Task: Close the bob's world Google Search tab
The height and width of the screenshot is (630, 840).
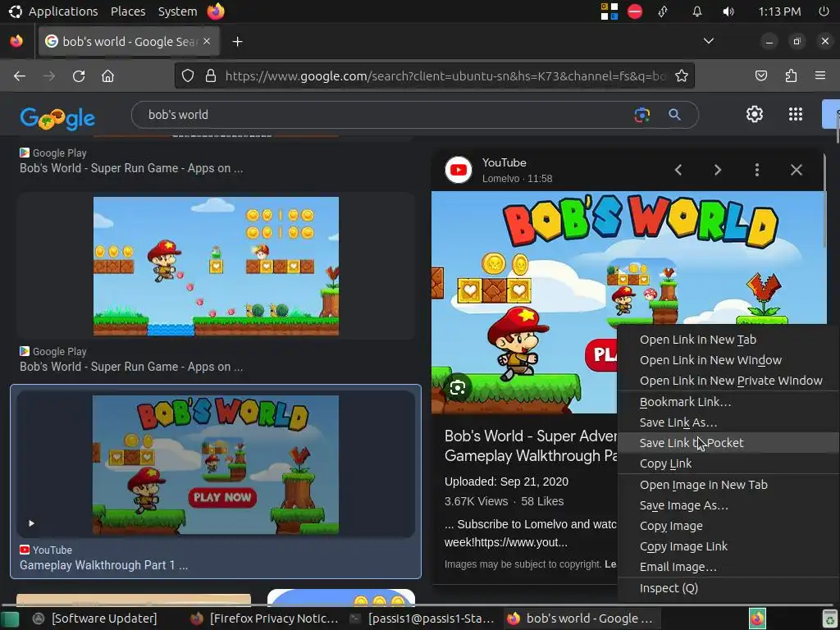Action: tap(207, 41)
